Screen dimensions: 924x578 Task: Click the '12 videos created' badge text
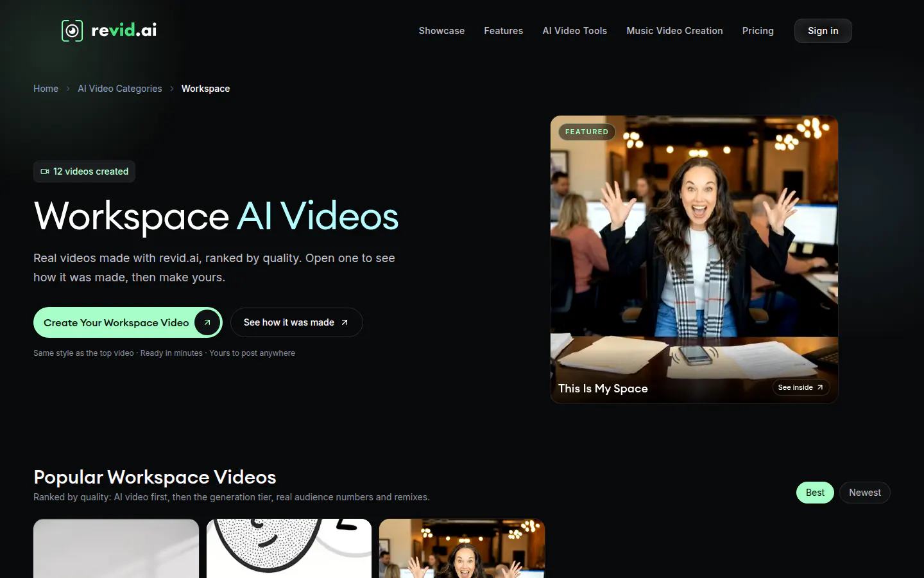(x=91, y=171)
